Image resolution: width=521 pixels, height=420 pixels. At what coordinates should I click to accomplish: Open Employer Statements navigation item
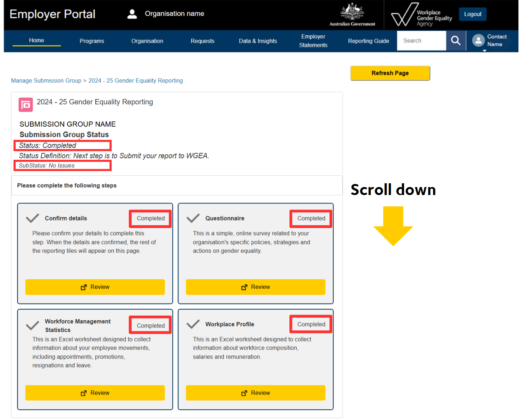313,41
